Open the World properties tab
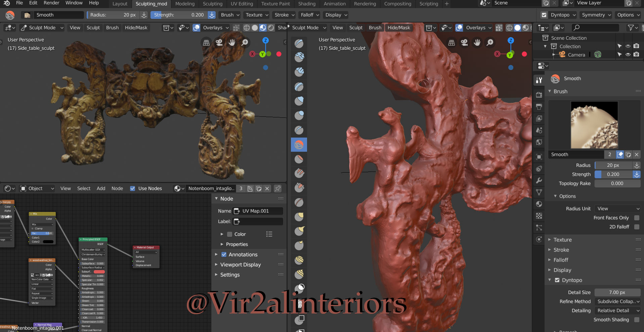 pyautogui.click(x=539, y=142)
